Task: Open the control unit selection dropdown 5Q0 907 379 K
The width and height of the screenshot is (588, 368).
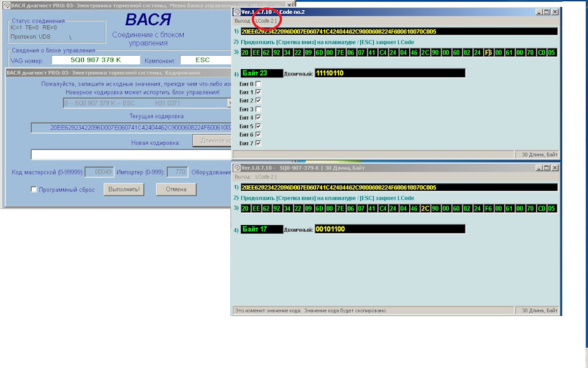Action: pos(148,103)
